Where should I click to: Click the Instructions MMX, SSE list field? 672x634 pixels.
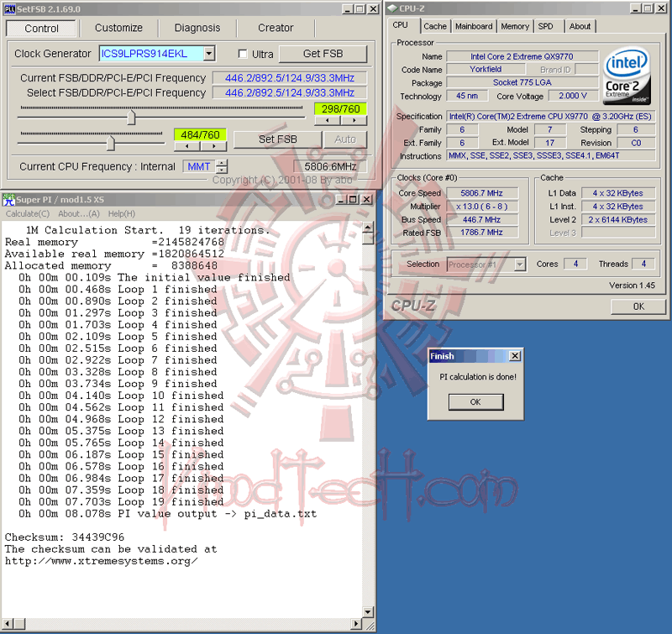tap(551, 155)
